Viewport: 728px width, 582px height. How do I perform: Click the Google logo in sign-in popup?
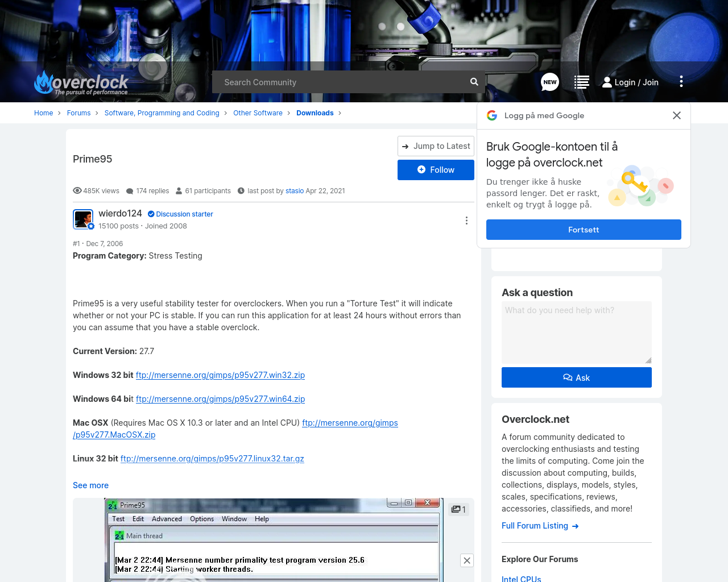coord(492,115)
